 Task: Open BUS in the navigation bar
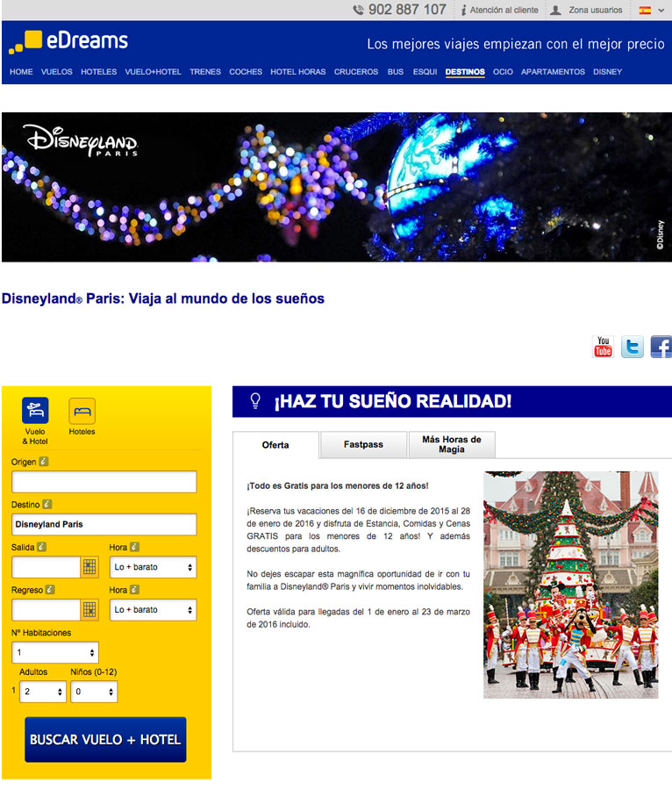click(396, 72)
